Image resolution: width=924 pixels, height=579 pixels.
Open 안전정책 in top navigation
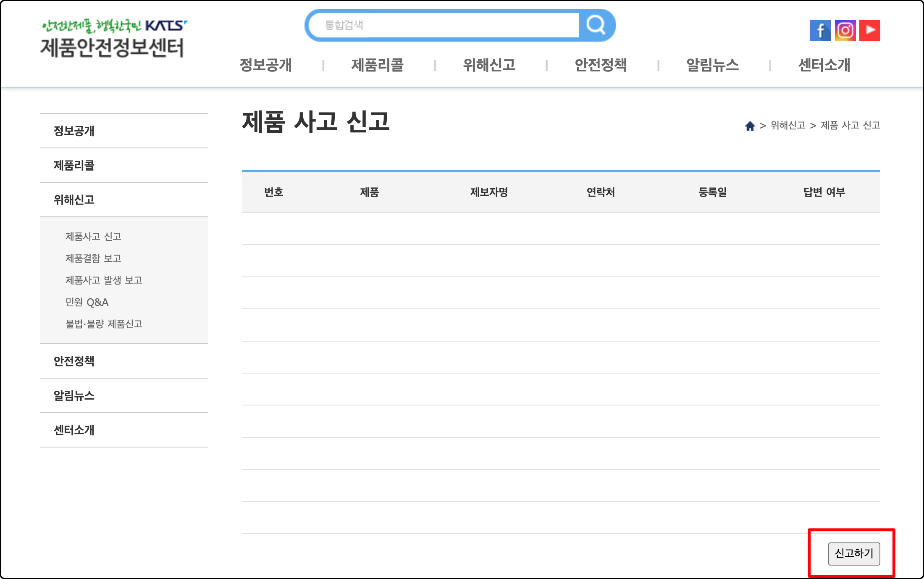601,65
